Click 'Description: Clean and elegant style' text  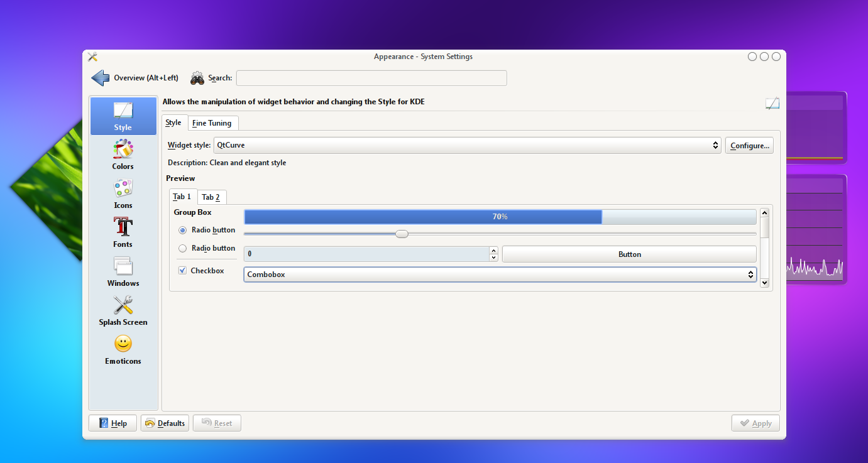click(227, 163)
